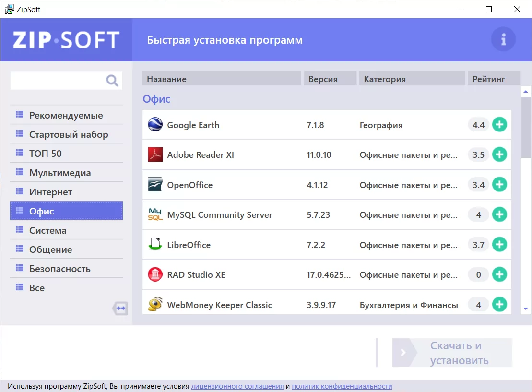532x392 pixels.
Task: Sort by the Рейтинг column header
Action: pos(494,78)
